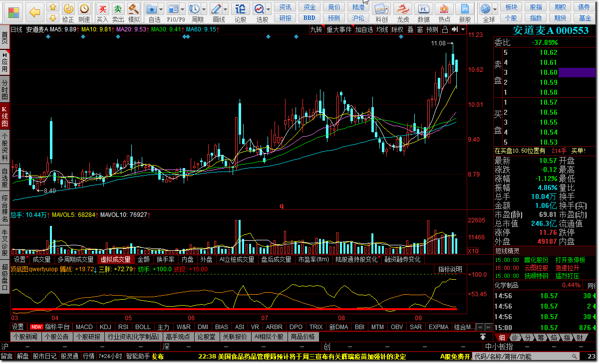Click the 测速 clock icon

click(x=84, y=8)
